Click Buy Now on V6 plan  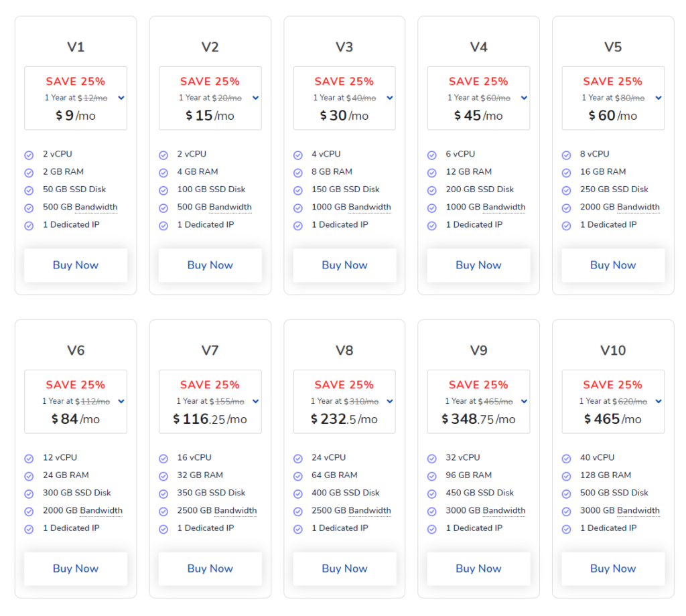[x=76, y=568]
